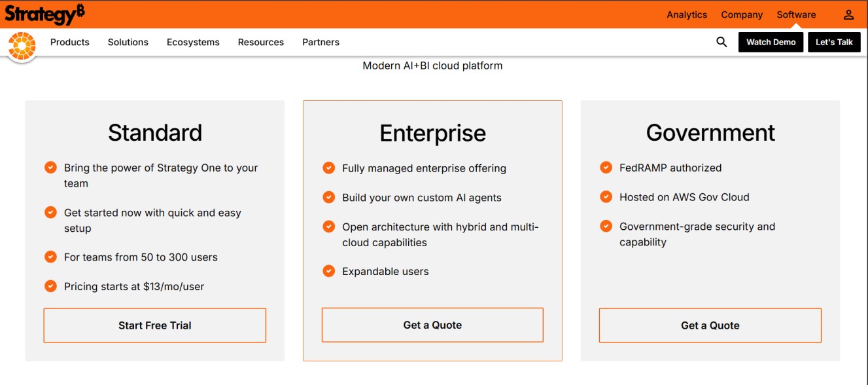
Task: Click the checkmark beside 'FedRAMP authorized'
Action: click(606, 168)
